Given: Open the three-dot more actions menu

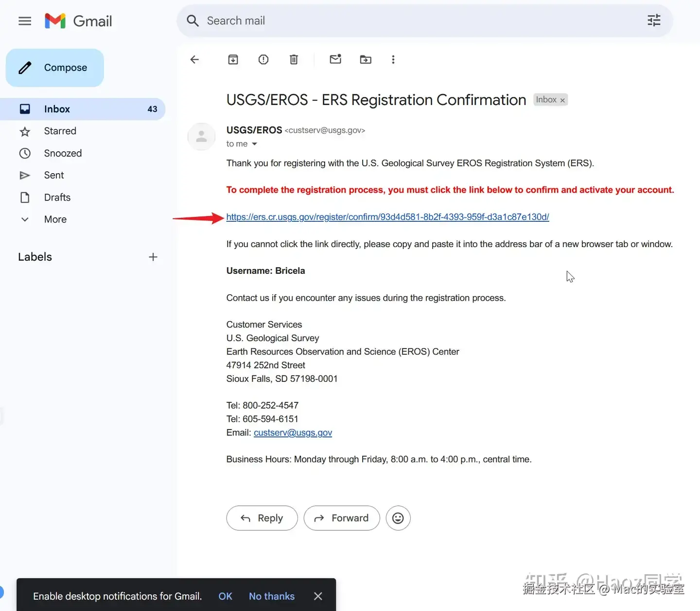Looking at the screenshot, I should coord(393,59).
